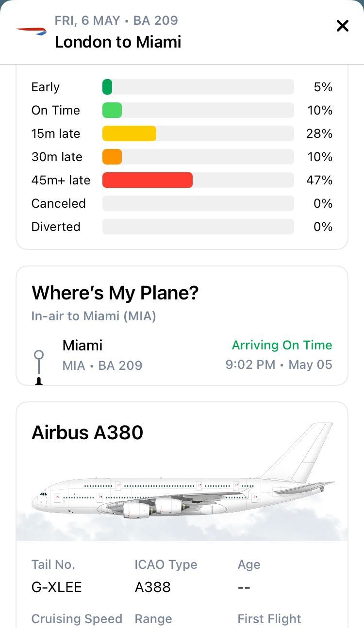
Task: Tap the Airbus A380 heading
Action: [87, 432]
